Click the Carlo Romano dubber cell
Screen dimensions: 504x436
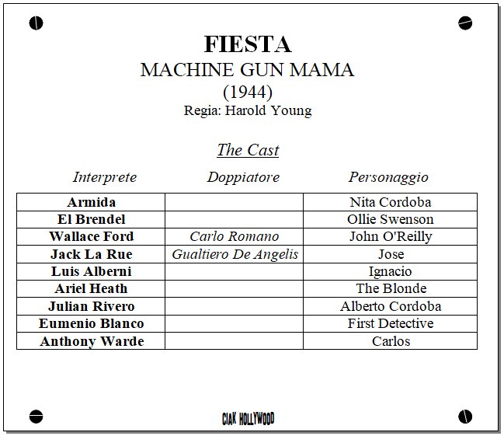click(x=234, y=236)
